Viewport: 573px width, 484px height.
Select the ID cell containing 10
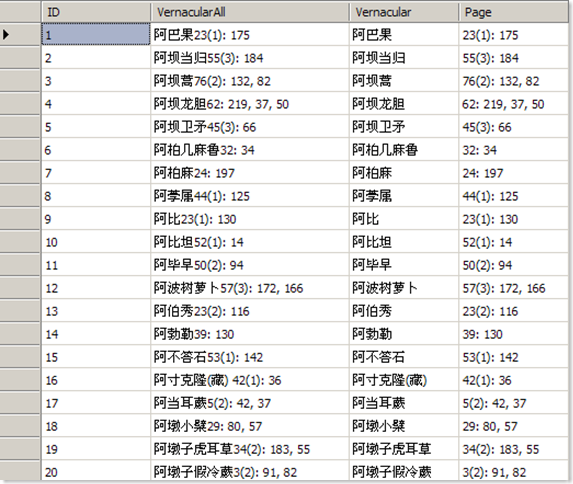[x=96, y=242]
